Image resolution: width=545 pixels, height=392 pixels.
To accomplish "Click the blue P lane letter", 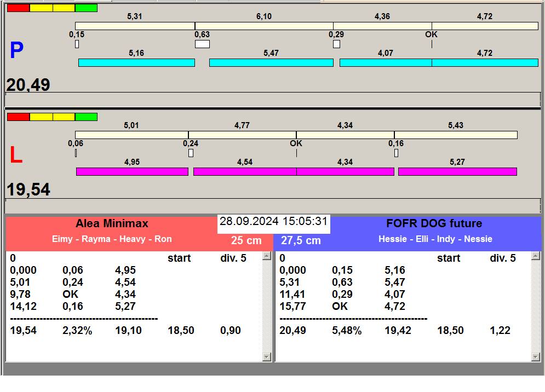I will point(17,51).
